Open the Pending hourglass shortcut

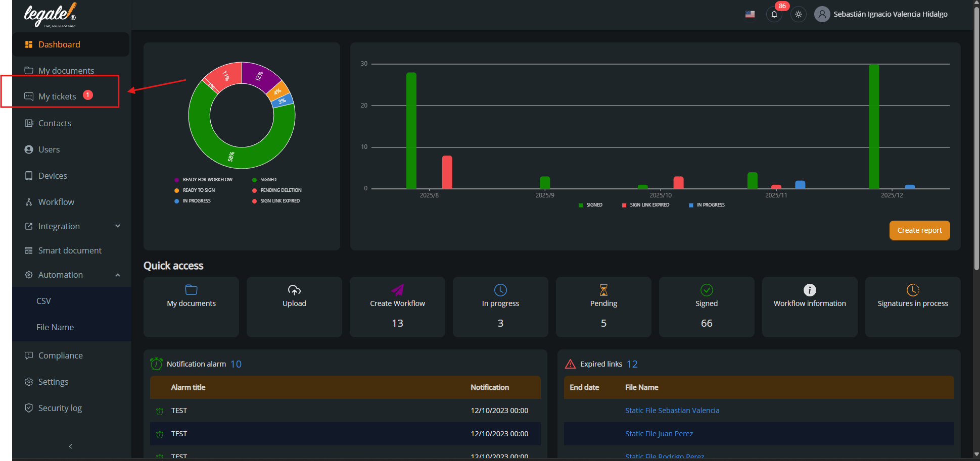pos(603,290)
